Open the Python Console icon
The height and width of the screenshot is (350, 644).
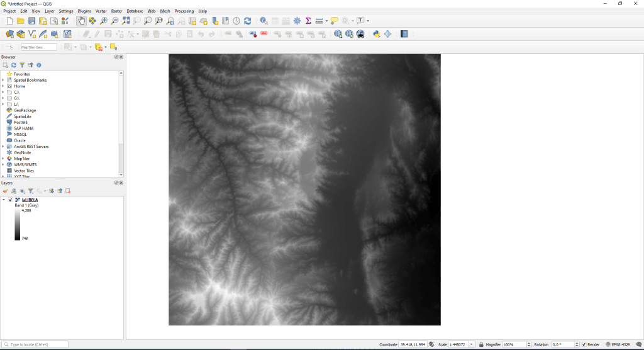tap(377, 34)
